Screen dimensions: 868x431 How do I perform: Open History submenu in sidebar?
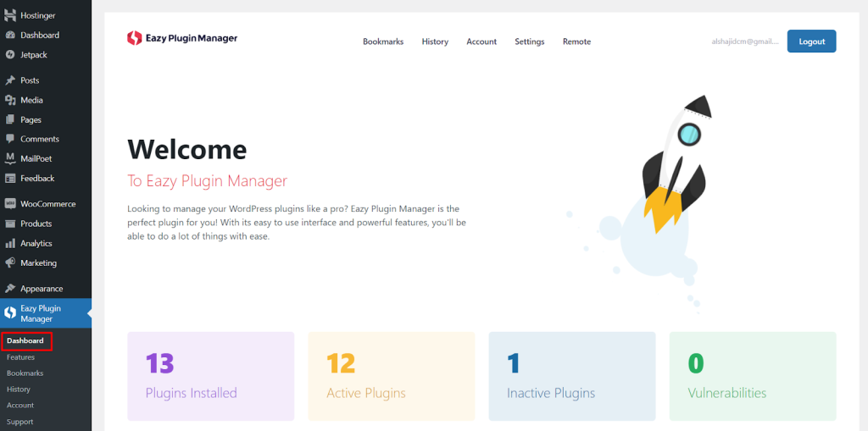pyautogui.click(x=19, y=389)
